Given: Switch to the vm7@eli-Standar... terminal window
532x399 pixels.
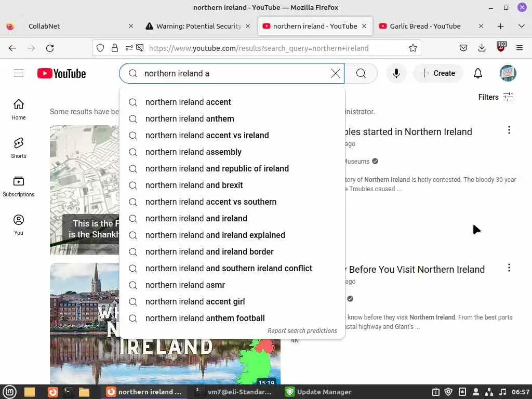Looking at the screenshot, I should coord(233,392).
